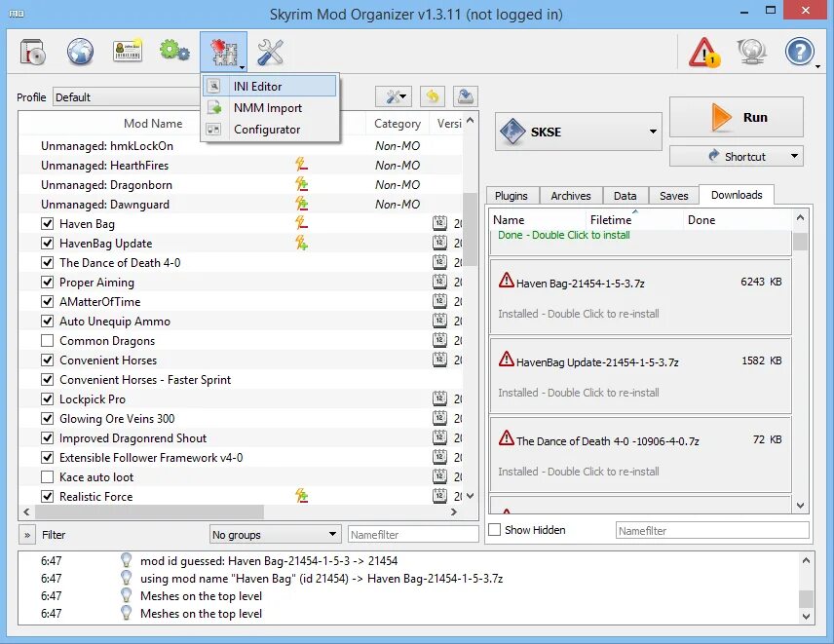The image size is (834, 644).
Task: Open the blue help question icon
Action: click(800, 52)
